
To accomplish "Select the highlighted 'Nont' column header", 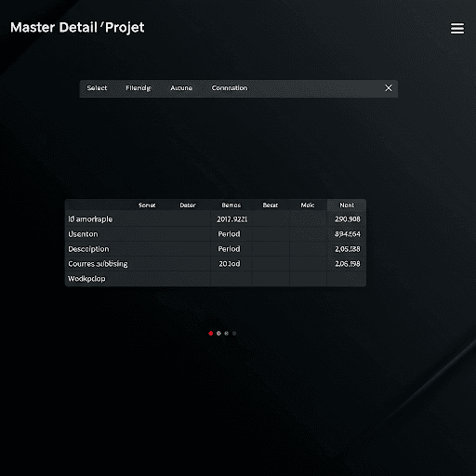I will coord(347,205).
